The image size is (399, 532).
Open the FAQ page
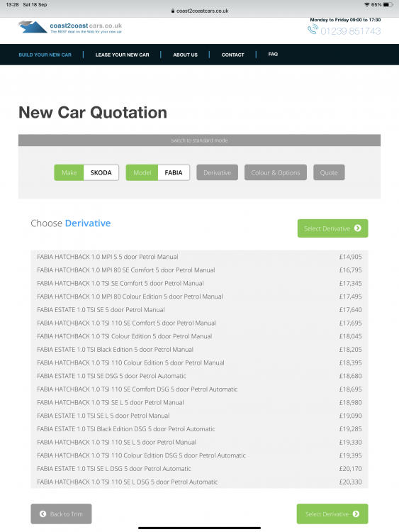(273, 54)
